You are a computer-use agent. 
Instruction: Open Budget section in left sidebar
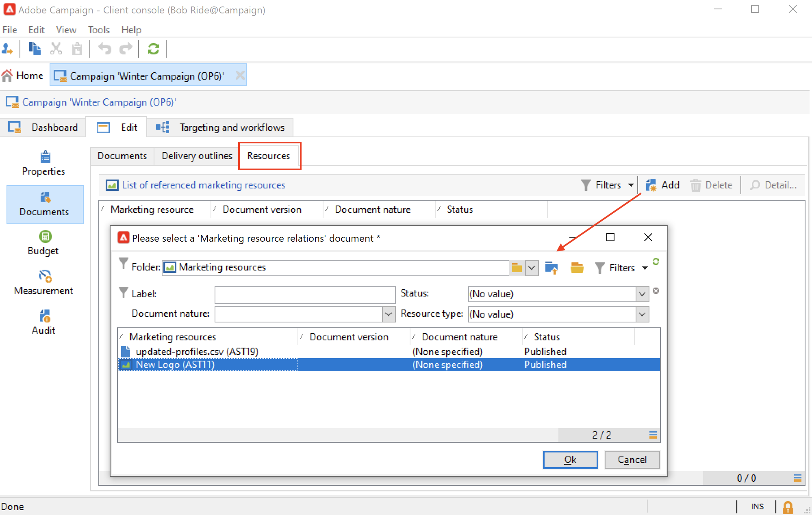pos(43,243)
